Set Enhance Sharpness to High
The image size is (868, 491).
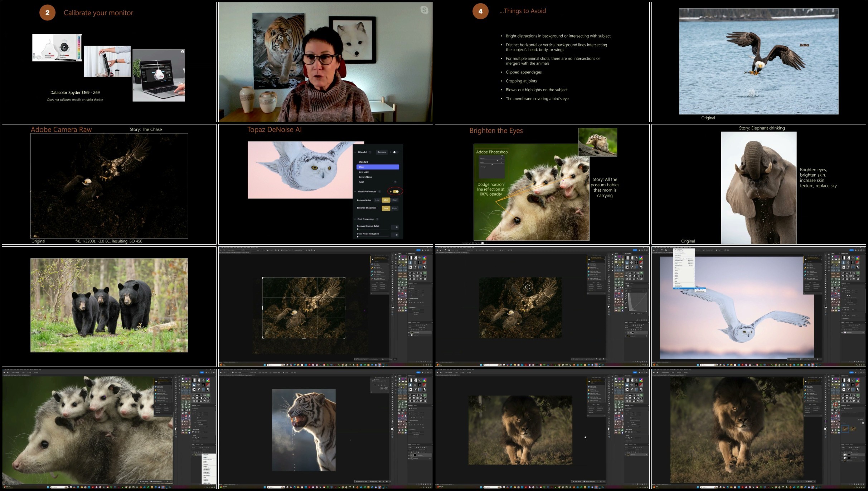(x=394, y=208)
